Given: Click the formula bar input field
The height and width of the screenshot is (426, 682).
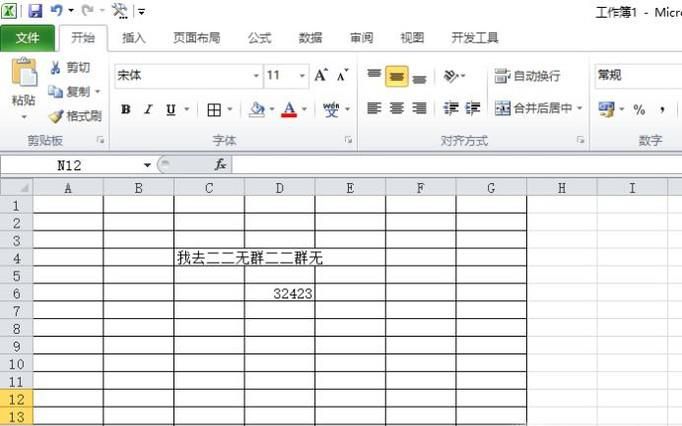Looking at the screenshot, I should [x=457, y=165].
